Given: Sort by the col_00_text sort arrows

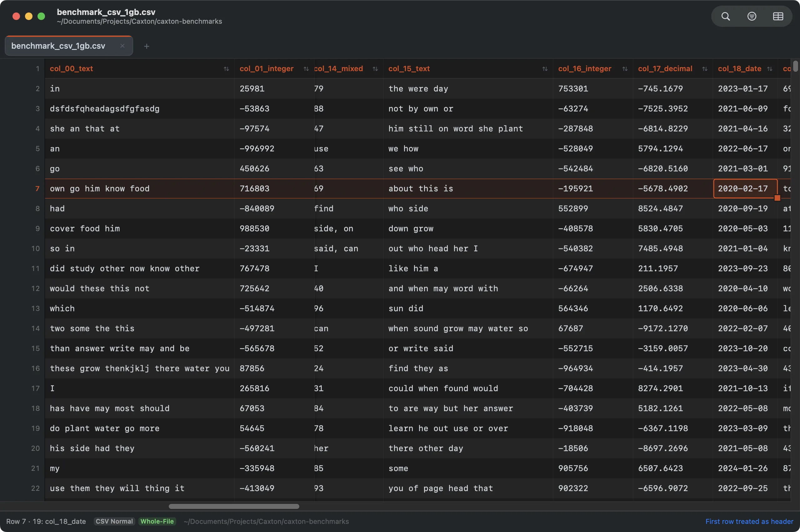Looking at the screenshot, I should tap(226, 69).
